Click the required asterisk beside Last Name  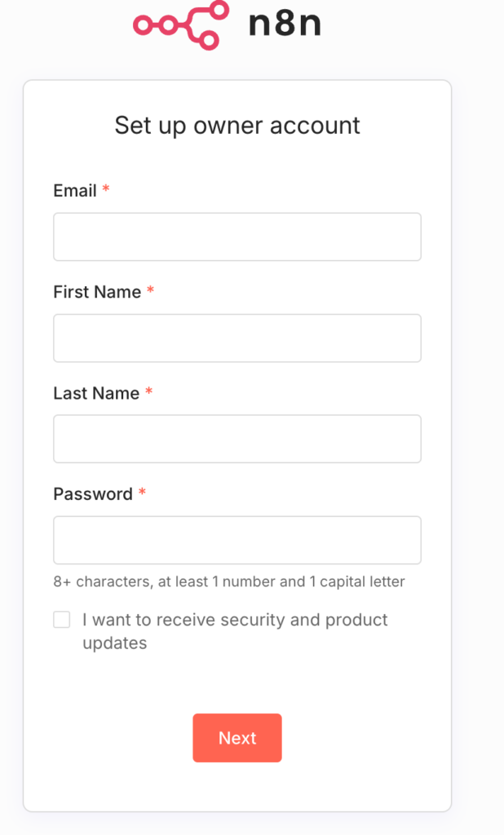148,391
